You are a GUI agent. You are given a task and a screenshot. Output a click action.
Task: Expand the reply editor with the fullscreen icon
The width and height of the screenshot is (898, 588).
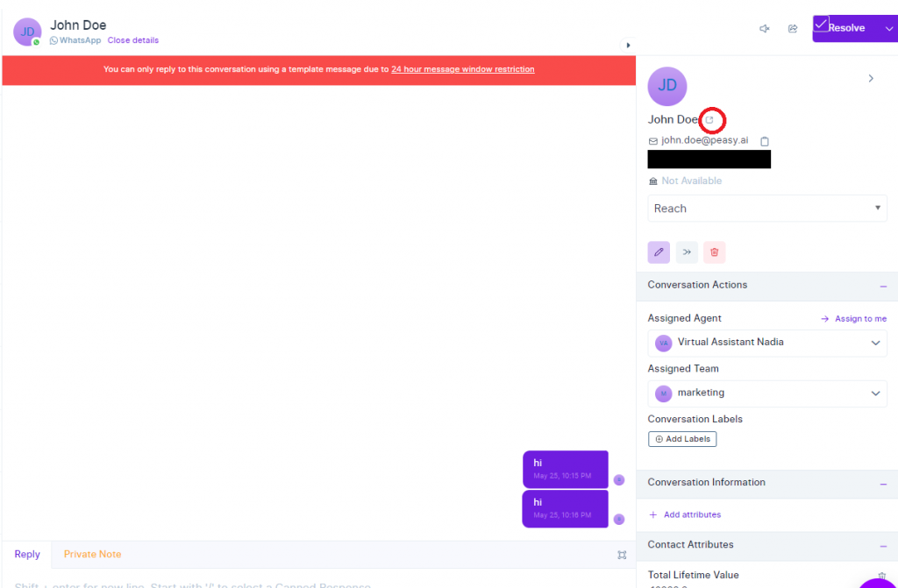(x=622, y=555)
